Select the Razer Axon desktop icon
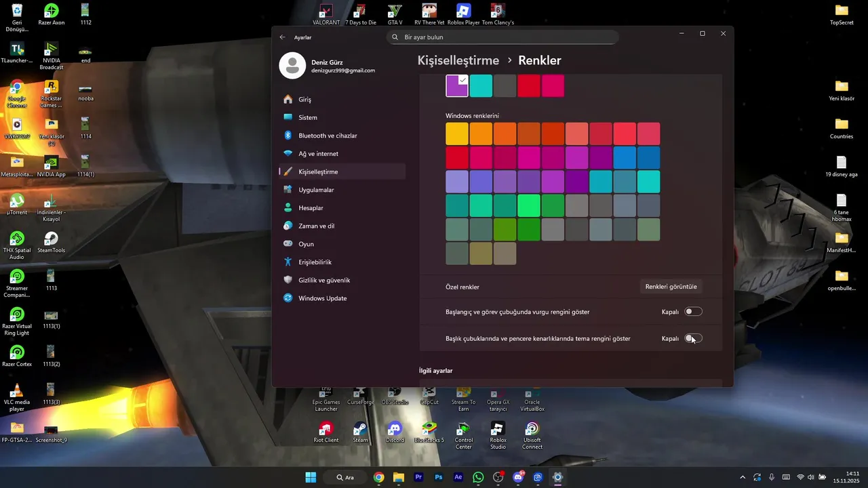 pyautogui.click(x=51, y=14)
